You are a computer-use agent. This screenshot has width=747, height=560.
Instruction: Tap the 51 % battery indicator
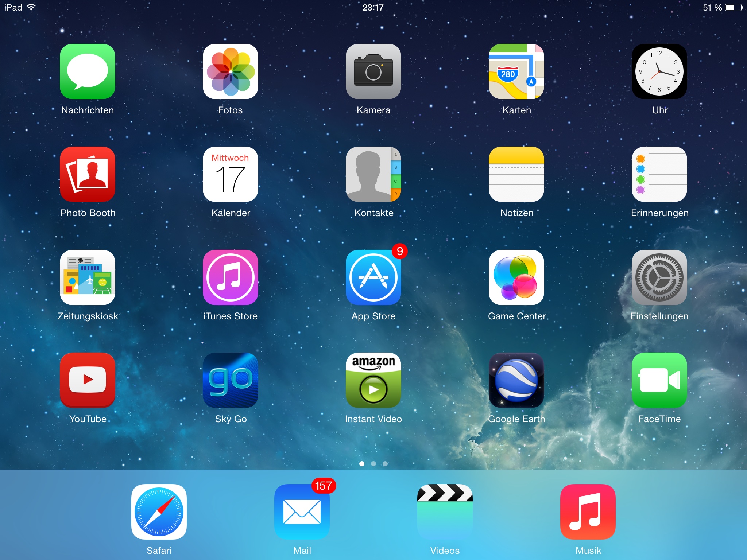(723, 8)
